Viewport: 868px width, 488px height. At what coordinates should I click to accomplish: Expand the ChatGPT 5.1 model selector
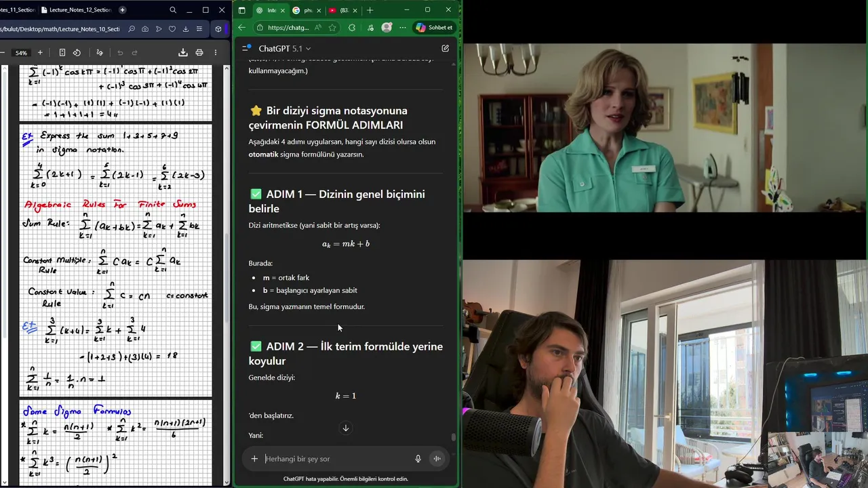285,48
